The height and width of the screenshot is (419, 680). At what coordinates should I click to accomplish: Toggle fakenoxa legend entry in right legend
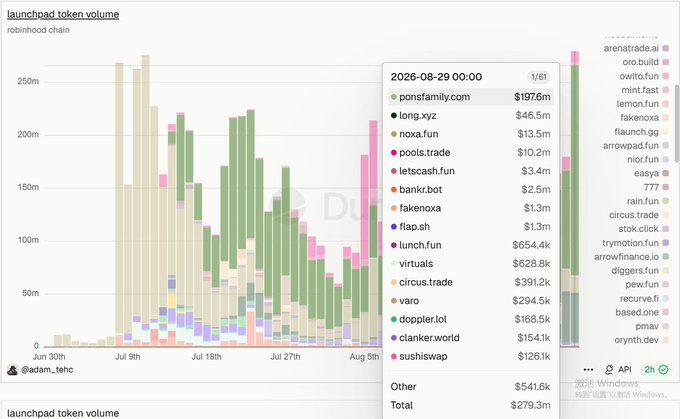pyautogui.click(x=644, y=118)
